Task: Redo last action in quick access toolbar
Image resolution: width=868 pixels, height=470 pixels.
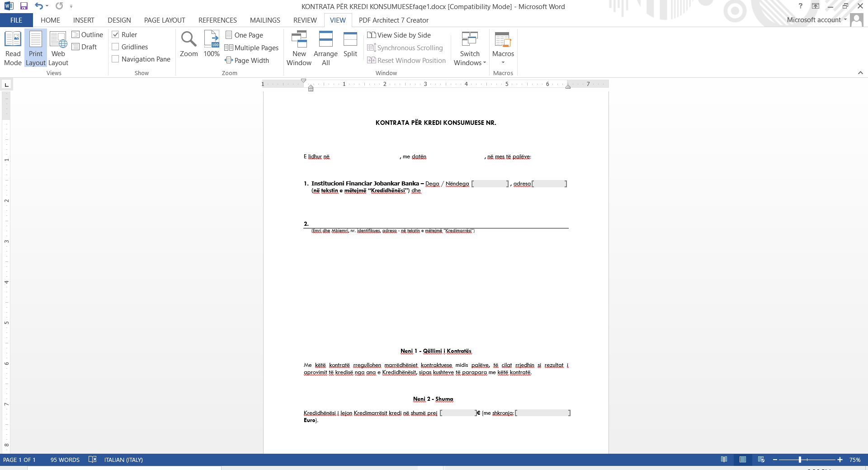Action: [59, 6]
